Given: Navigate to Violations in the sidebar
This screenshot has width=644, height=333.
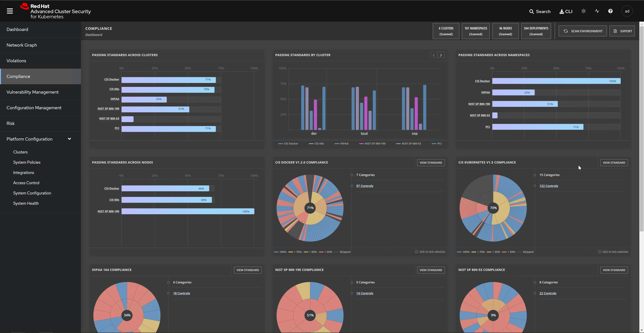Looking at the screenshot, I should point(16,60).
